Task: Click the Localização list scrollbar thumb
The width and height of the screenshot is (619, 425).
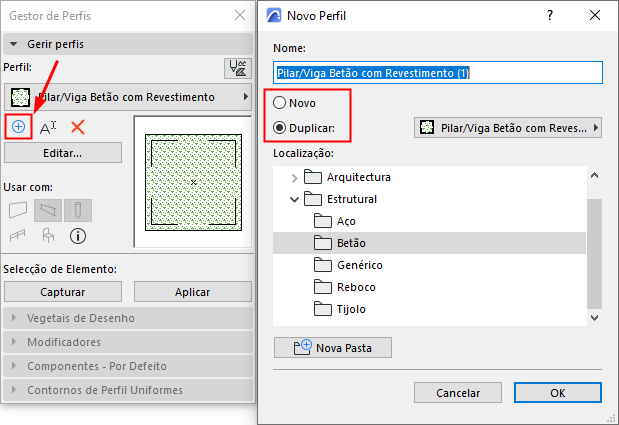Action: pos(595,254)
